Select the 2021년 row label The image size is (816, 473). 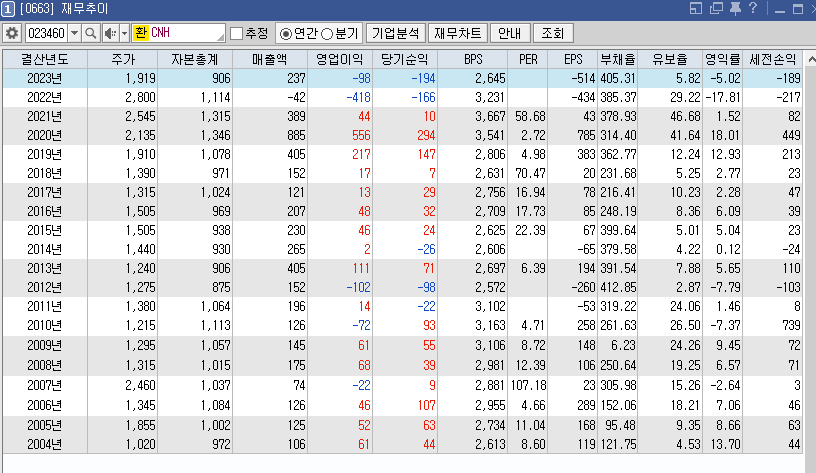click(45, 116)
